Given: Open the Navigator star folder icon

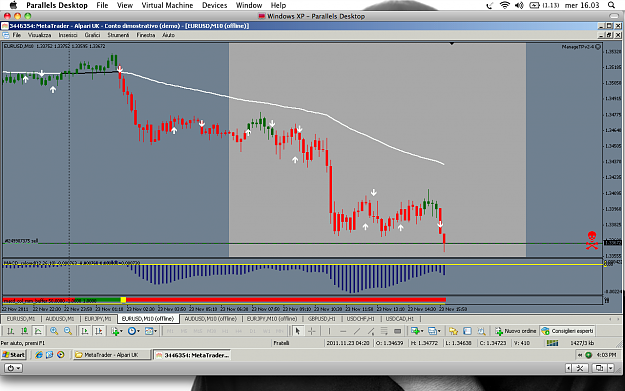Looking at the screenshot, I should (x=453, y=331).
